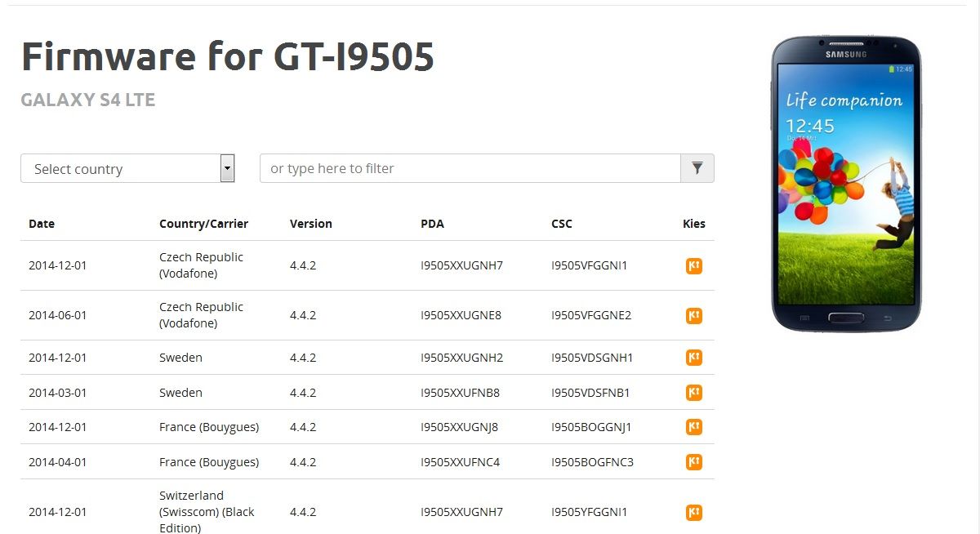Click the CSC column header
The image size is (980, 534).
click(x=562, y=224)
